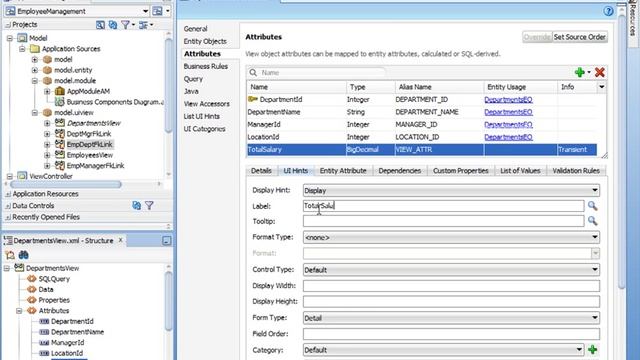The image size is (640, 360).
Task: Select the TotalSalary attribute row
Action: coord(422,149)
